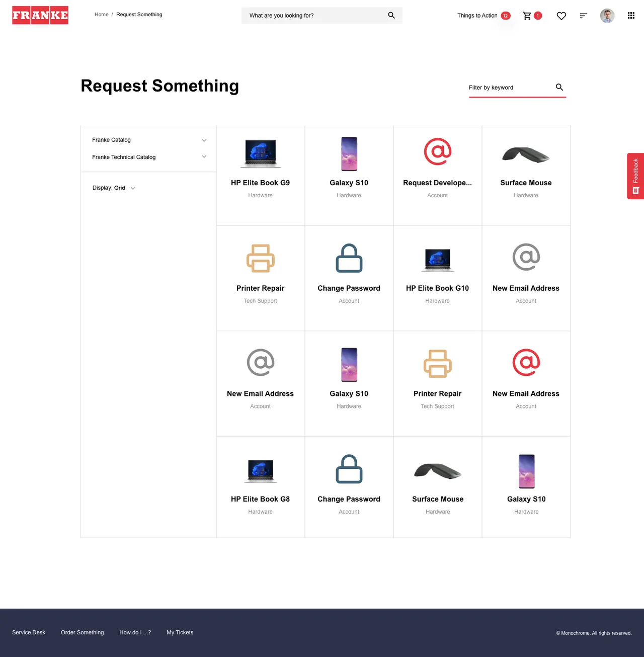Screen dimensions: 644x657
Task: Click the Things to Action badge
Action: [506, 16]
